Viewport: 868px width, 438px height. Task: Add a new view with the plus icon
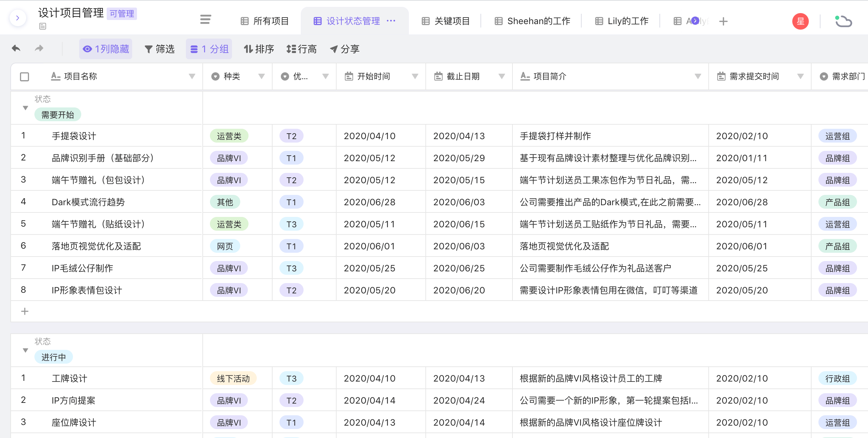click(723, 21)
